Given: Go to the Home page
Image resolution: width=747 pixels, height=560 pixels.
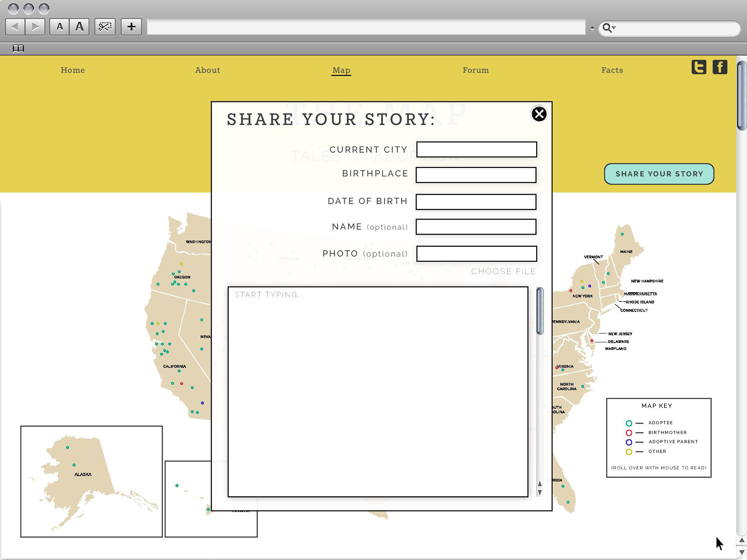Looking at the screenshot, I should coord(73,70).
